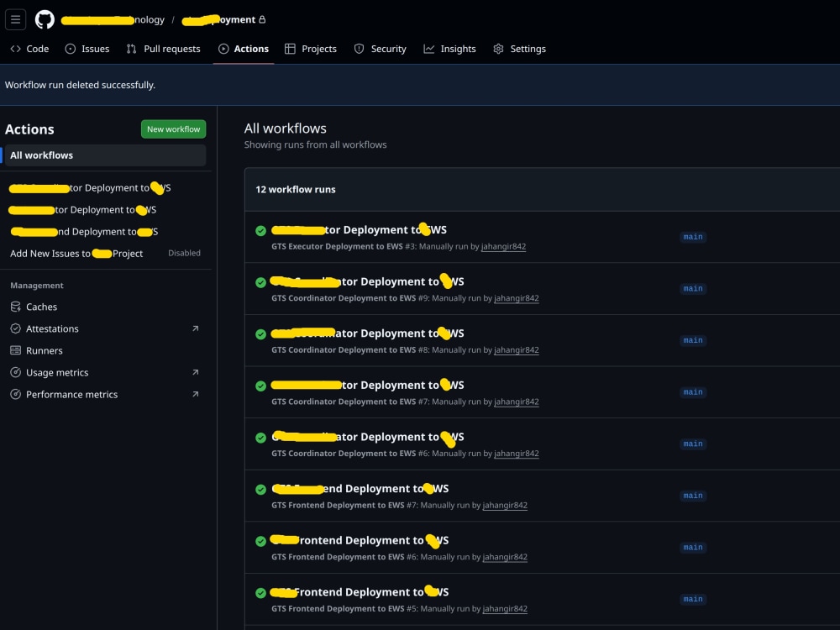The height and width of the screenshot is (630, 840).
Task: Click external link arrow beside Usage metrics
Action: click(x=196, y=373)
